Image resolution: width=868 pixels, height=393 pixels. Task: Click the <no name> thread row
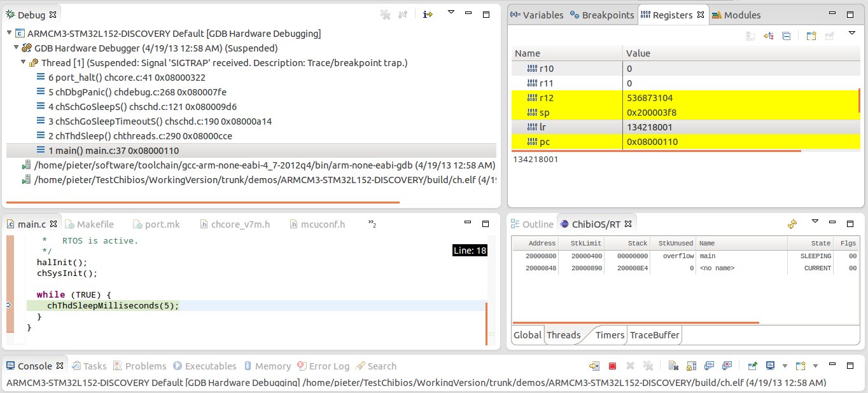(x=685, y=268)
